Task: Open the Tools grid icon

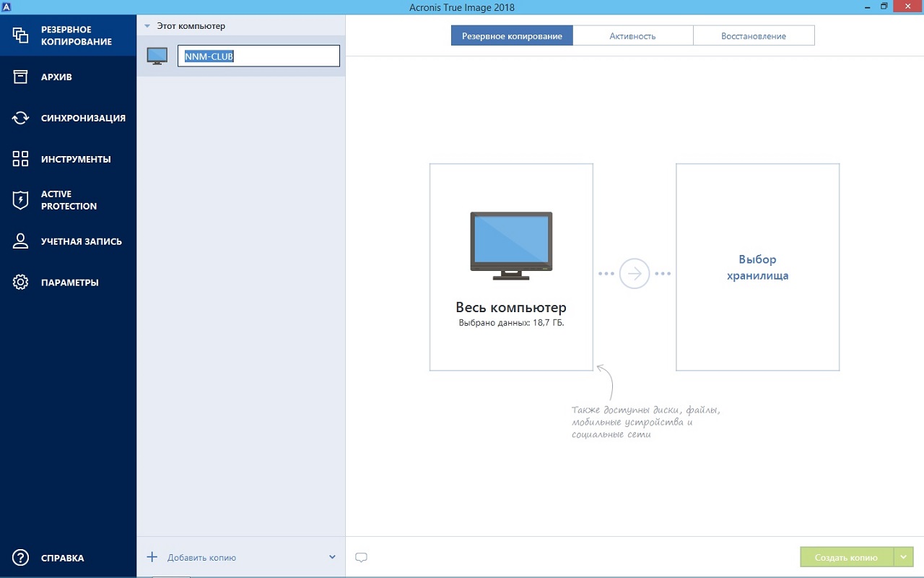Action: tap(20, 159)
